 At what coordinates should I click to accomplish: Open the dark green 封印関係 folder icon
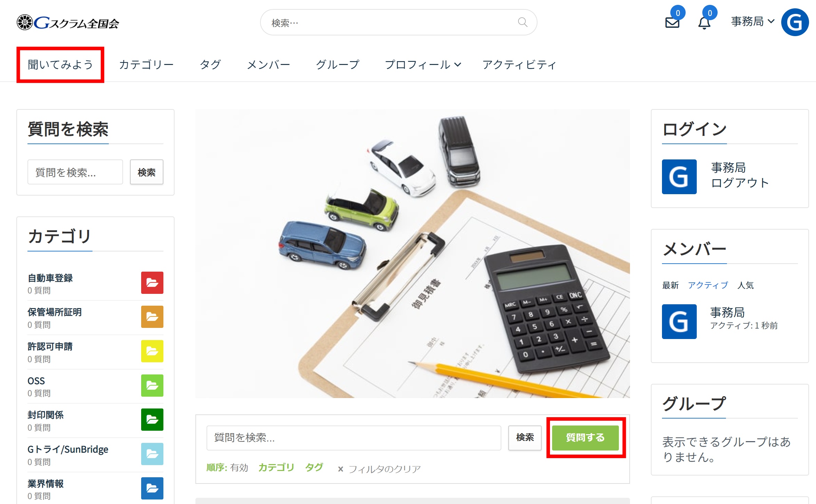(152, 419)
